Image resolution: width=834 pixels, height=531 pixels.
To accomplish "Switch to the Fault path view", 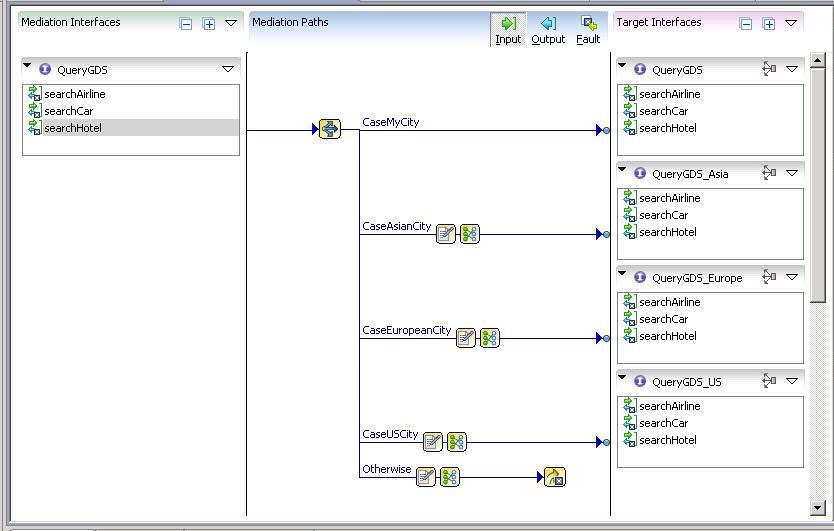I will point(588,30).
